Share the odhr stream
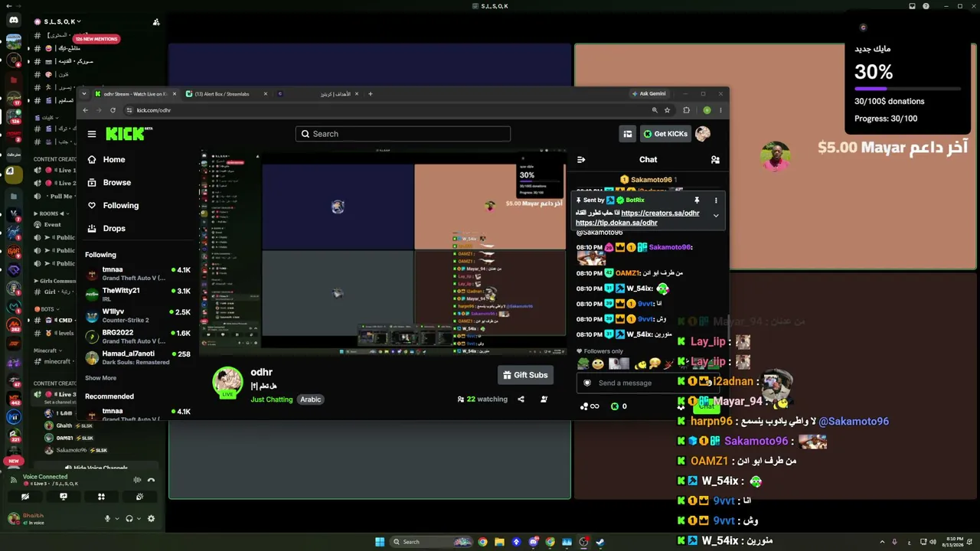The height and width of the screenshot is (551, 980). (521, 399)
